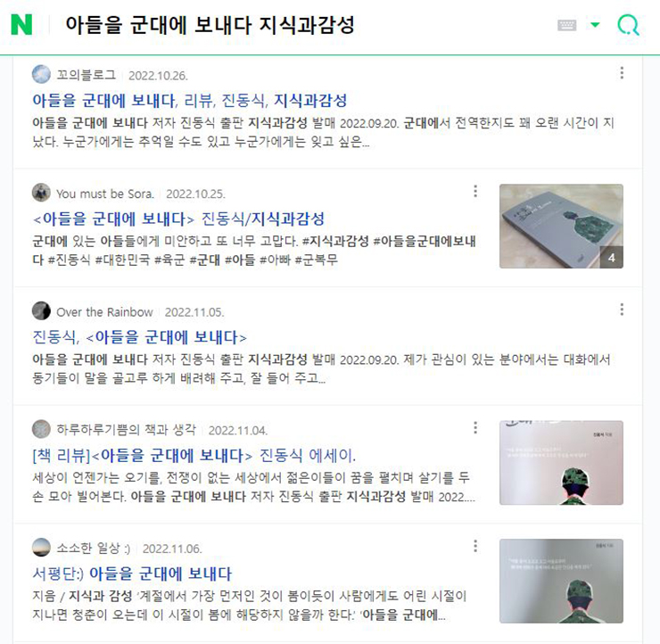Click the green search magnifier icon
Screen dimensions: 660x644
(628, 25)
